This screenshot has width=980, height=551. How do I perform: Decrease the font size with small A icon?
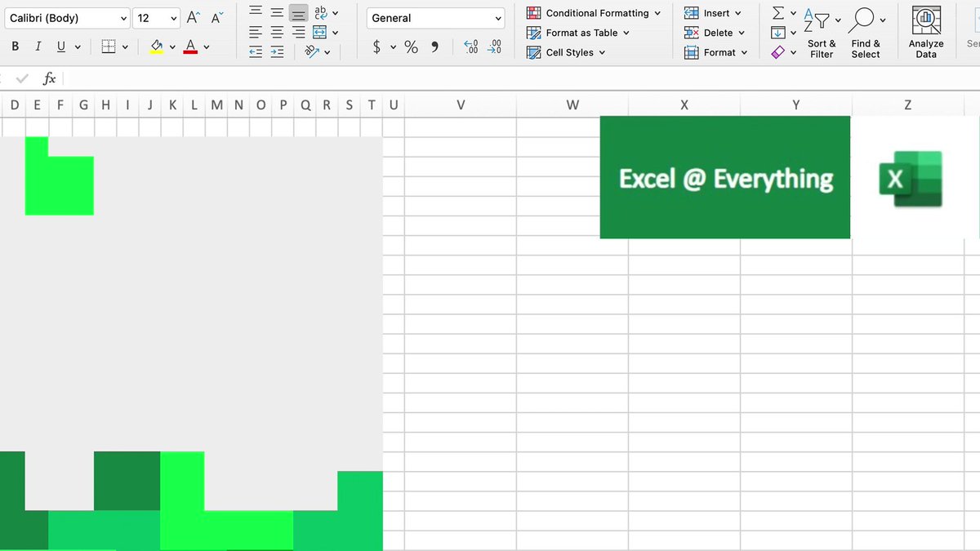click(x=217, y=17)
